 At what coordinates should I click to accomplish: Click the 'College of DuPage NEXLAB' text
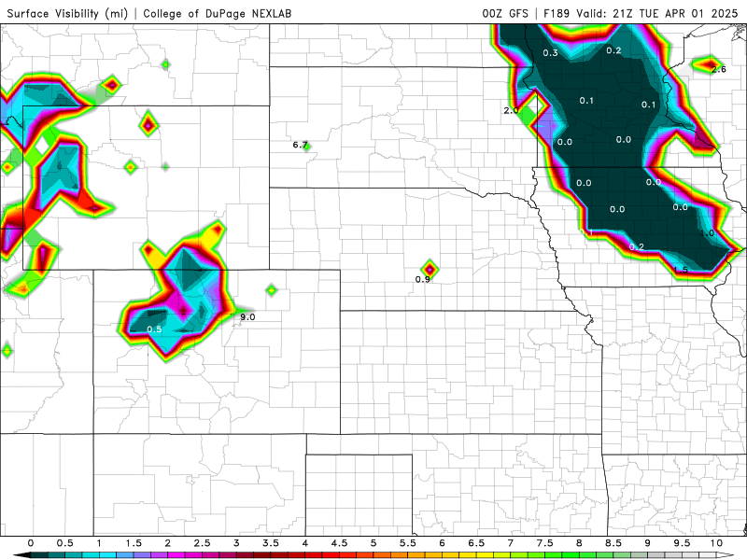(x=218, y=13)
